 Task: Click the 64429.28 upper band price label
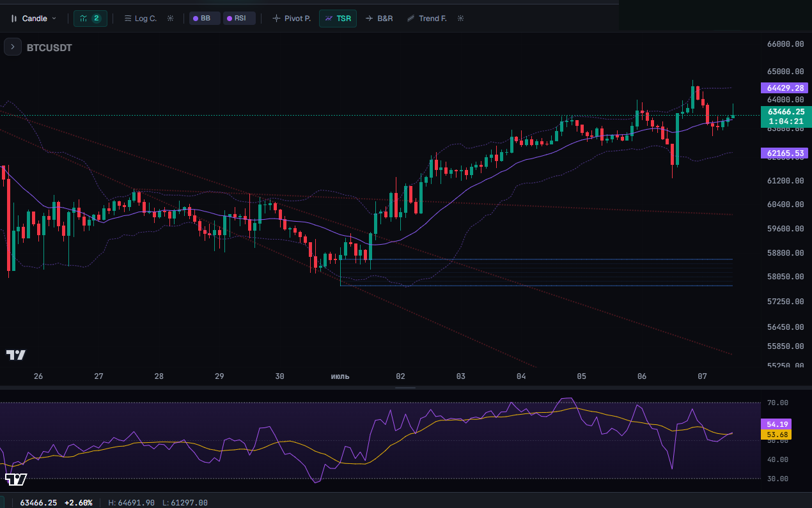pos(785,88)
